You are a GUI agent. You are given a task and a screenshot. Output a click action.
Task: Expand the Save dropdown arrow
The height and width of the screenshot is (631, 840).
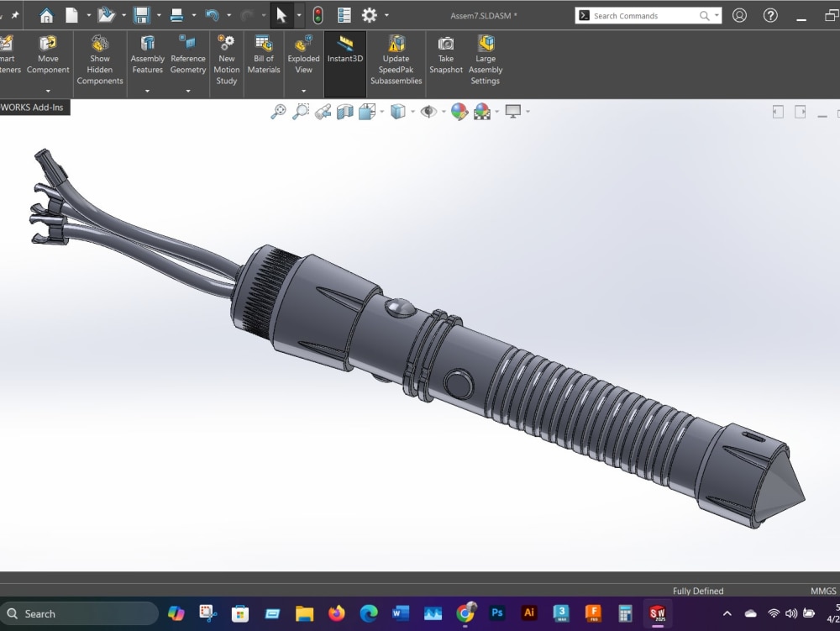[x=159, y=15]
